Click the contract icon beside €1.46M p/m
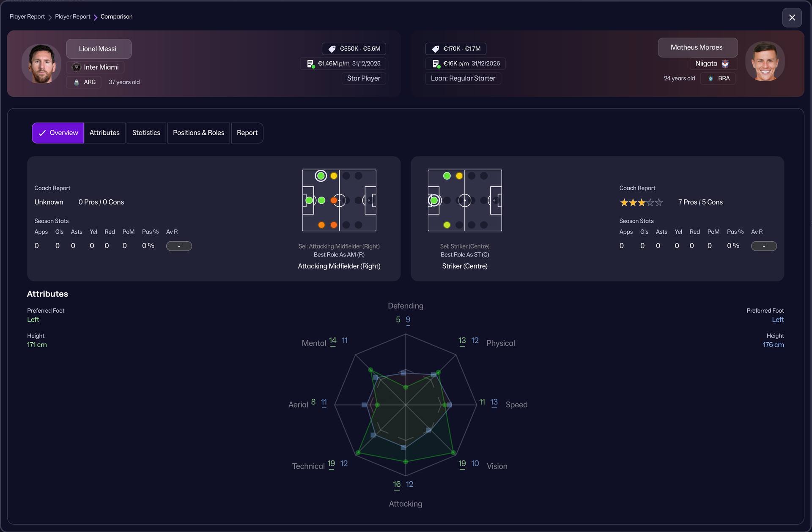 click(x=310, y=64)
